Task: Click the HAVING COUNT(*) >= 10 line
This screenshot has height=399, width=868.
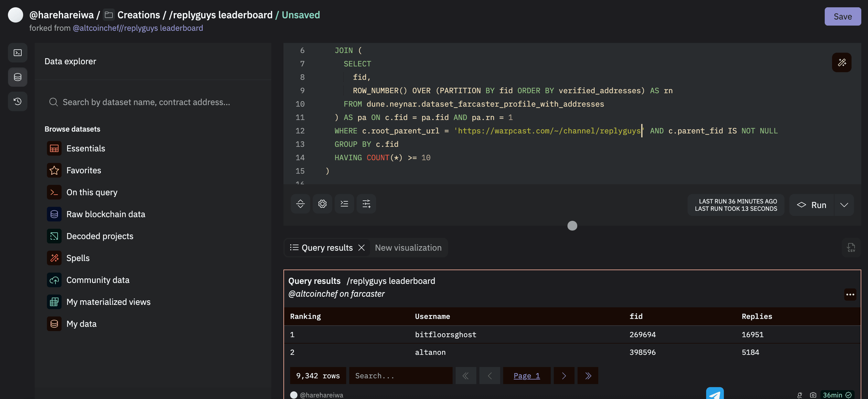Action: click(x=382, y=157)
